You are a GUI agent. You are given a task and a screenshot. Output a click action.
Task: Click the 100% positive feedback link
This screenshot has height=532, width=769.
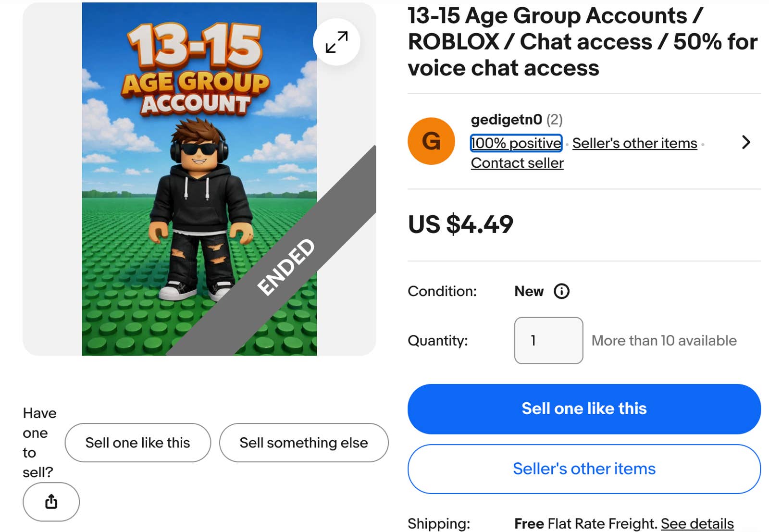point(516,143)
